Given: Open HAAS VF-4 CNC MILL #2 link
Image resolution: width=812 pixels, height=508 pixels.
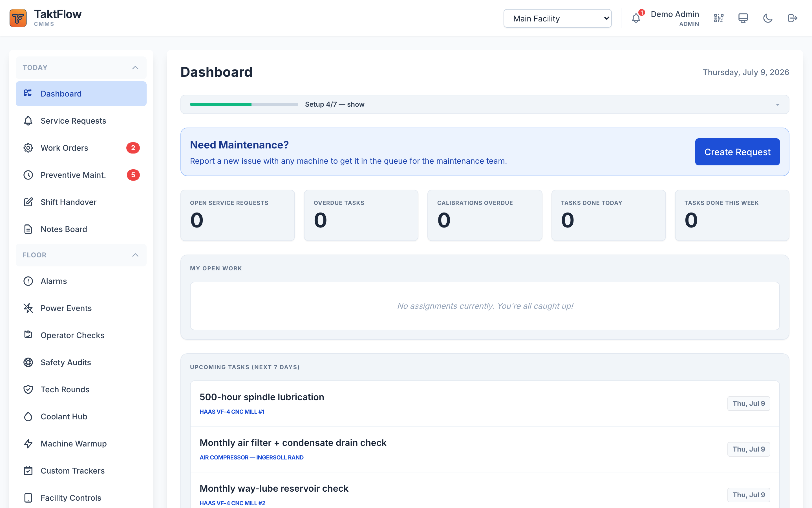Looking at the screenshot, I should 232,503.
